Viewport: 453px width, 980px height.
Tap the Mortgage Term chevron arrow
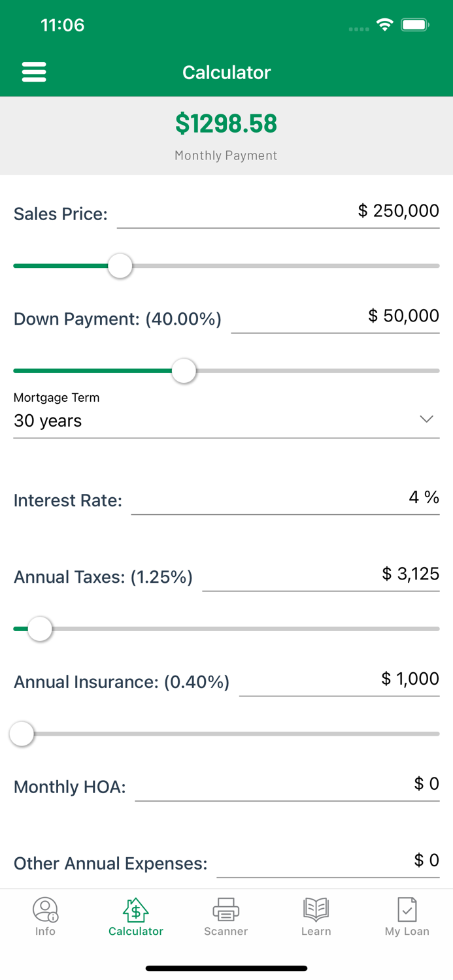point(426,419)
